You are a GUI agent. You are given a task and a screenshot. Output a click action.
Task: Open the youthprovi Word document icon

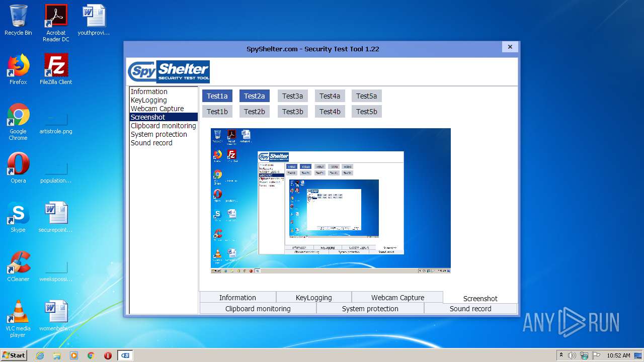tap(94, 20)
